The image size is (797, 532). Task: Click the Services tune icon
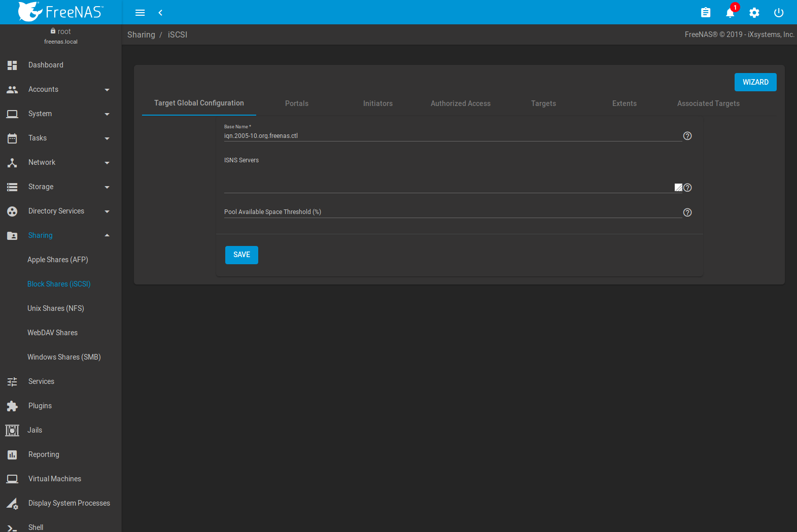12,381
